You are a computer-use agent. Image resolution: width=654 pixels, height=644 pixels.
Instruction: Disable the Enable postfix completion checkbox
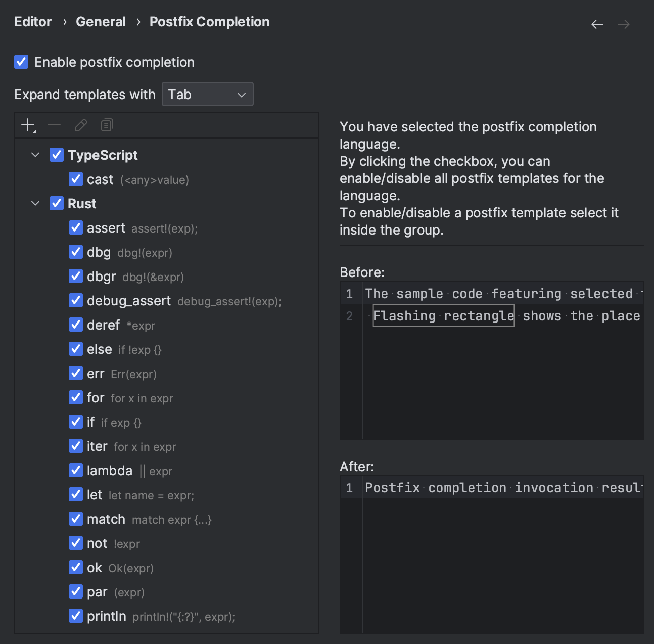coord(21,61)
